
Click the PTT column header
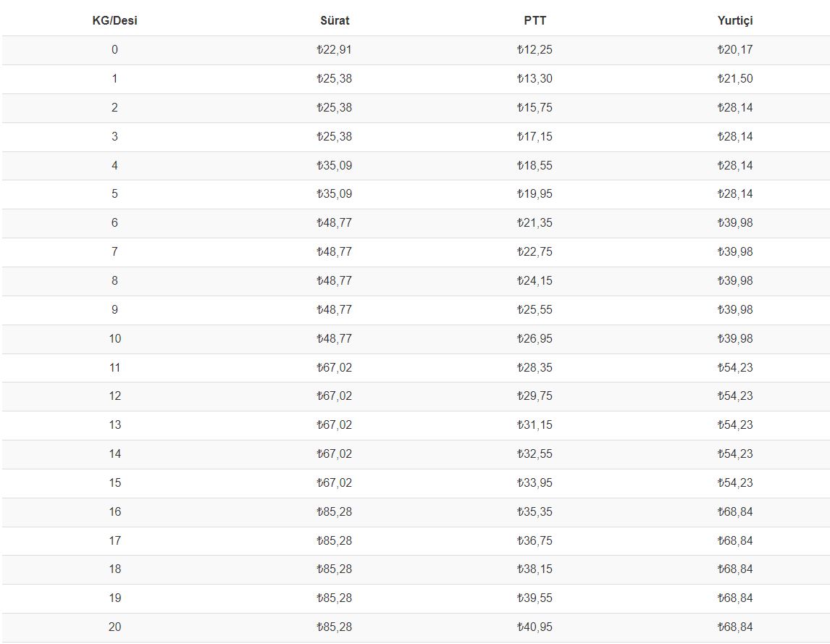point(535,21)
